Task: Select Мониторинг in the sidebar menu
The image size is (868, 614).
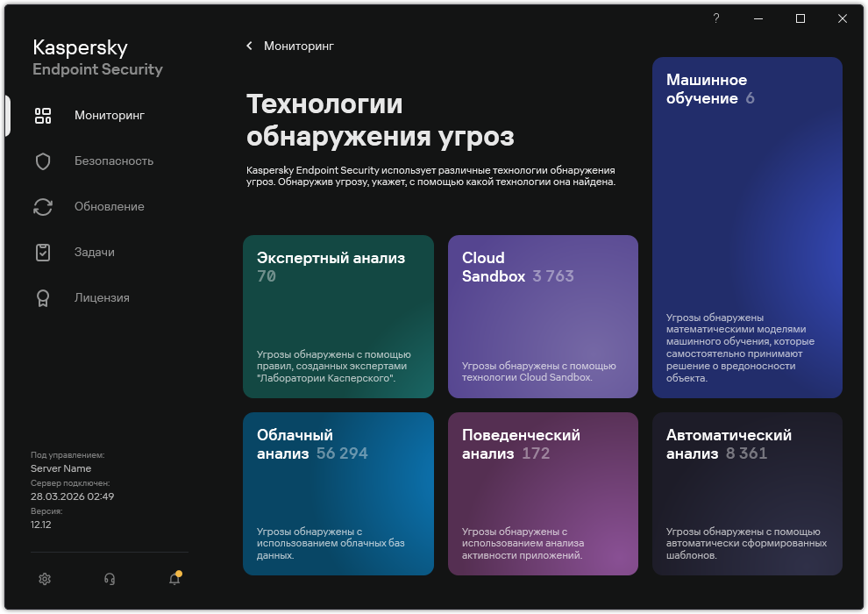Action: tap(110, 115)
